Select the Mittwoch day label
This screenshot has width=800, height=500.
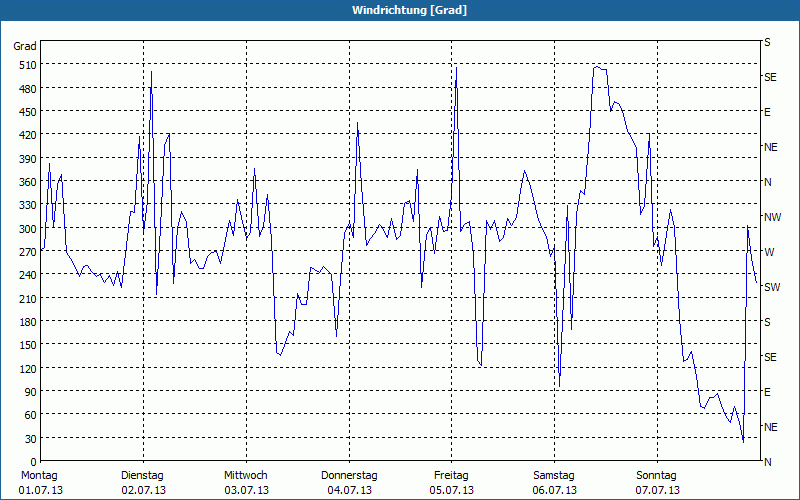(246, 476)
